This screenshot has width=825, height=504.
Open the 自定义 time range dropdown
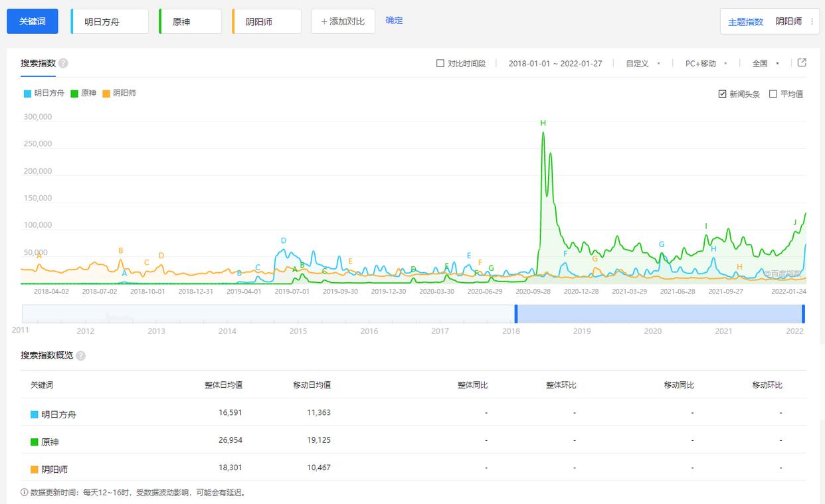click(x=643, y=64)
